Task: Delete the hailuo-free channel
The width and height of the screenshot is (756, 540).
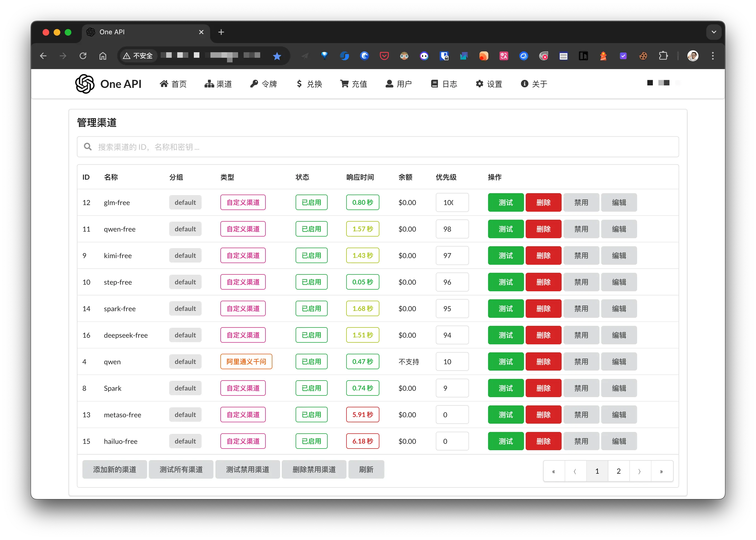Action: point(543,441)
